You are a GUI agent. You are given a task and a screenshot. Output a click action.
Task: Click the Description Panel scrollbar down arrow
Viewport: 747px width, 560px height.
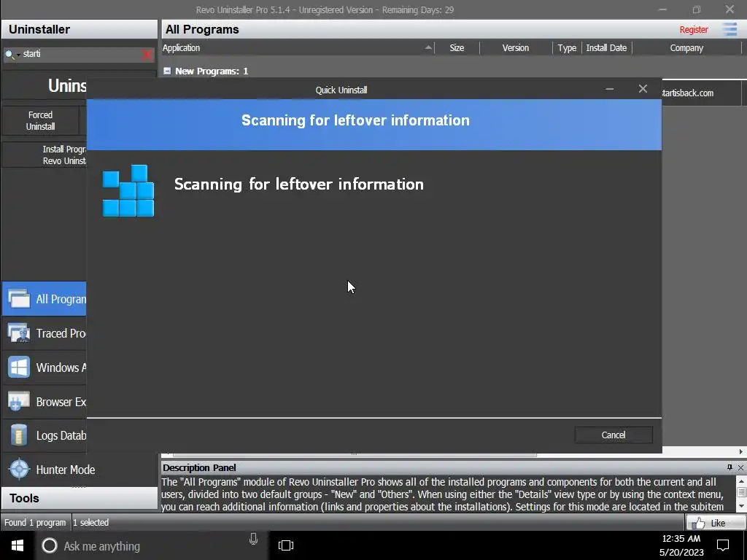tap(741, 506)
